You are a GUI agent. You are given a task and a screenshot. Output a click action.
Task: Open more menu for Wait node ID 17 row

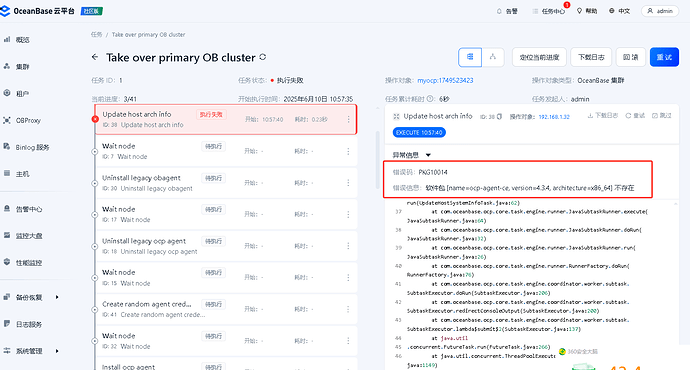(348, 214)
